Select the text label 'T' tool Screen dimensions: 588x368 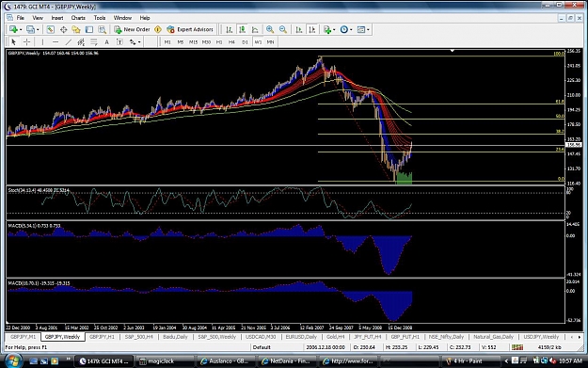pos(119,42)
